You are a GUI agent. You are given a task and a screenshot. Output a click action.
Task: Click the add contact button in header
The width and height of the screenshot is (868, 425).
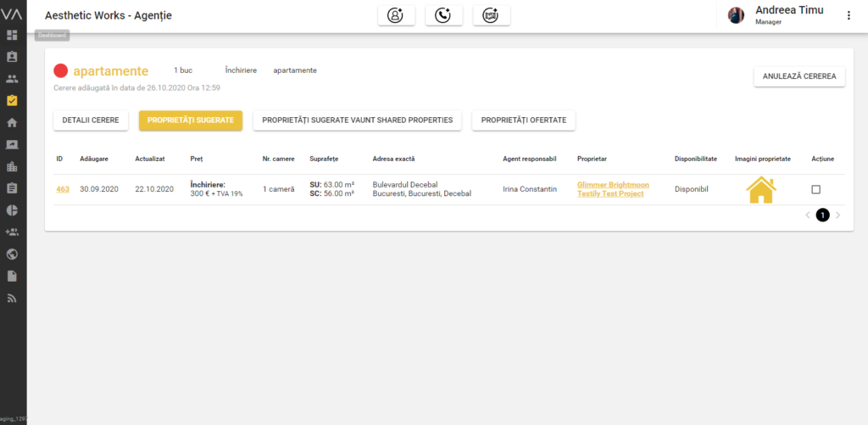pos(396,15)
